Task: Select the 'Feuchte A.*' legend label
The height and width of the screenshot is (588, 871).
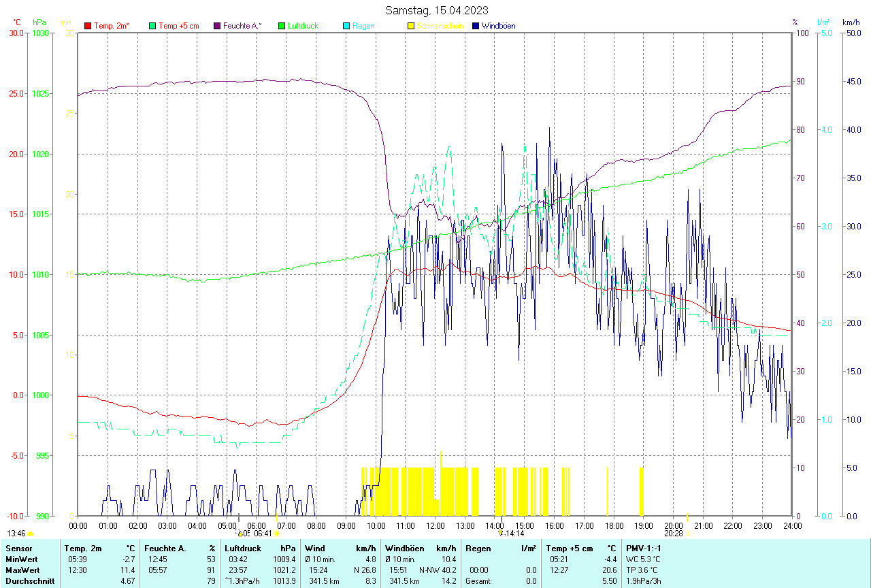Action: tap(242, 26)
